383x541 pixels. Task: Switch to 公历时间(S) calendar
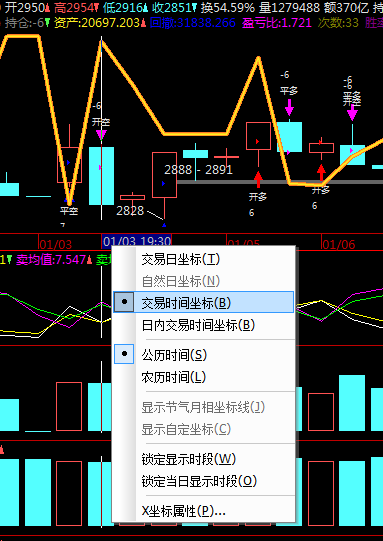[x=204, y=355]
